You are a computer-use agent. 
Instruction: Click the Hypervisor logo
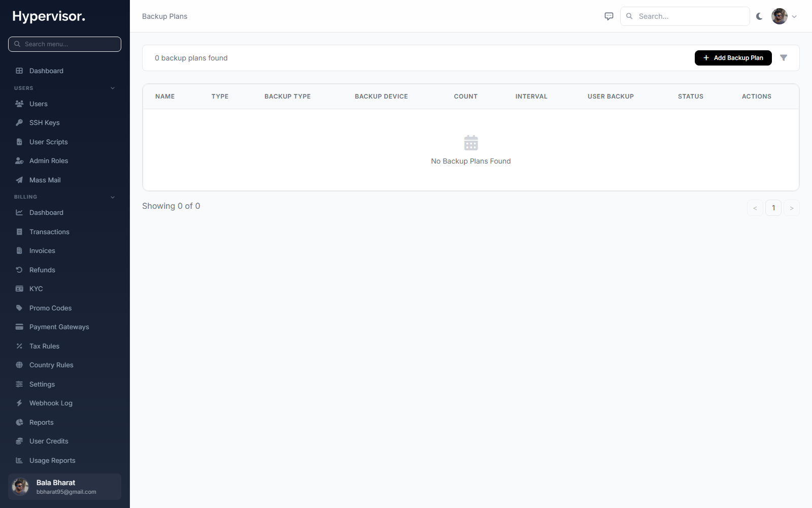[49, 16]
